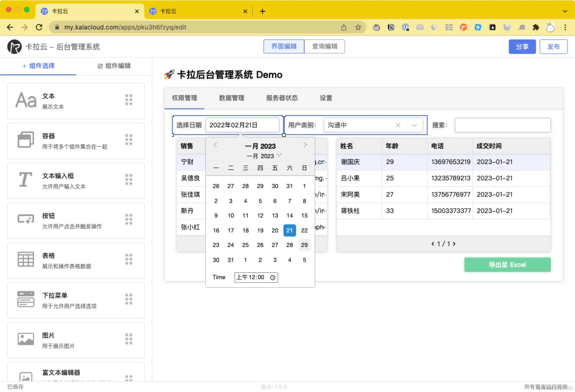
Task: Reload the page with the refresh icon
Action: (x=39, y=27)
